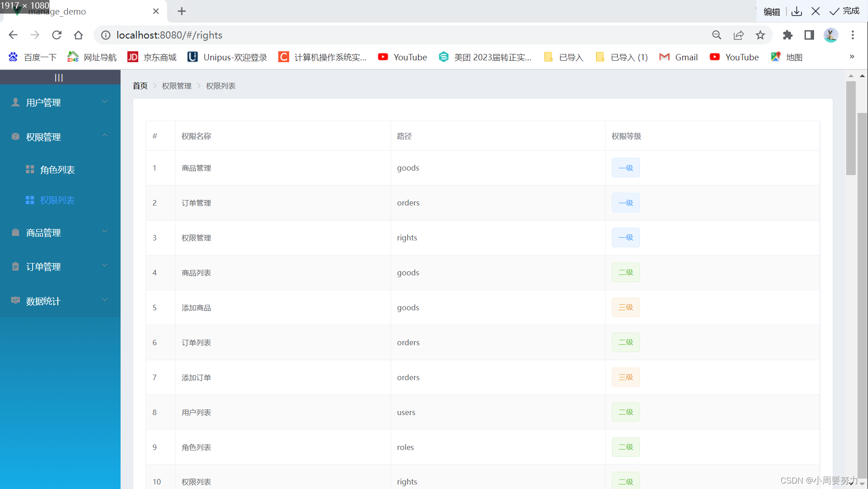Viewport: 868px width, 489px height.
Task: Click the forward navigation arrow
Action: click(x=35, y=35)
